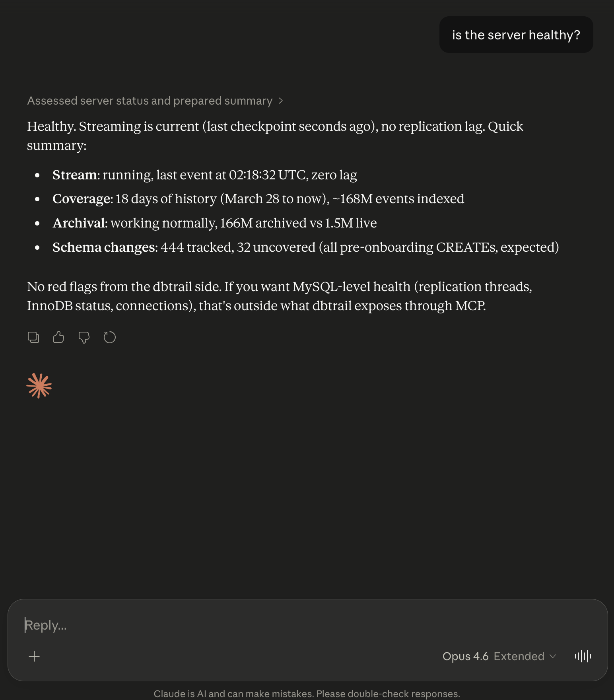Screen dimensions: 614x700
Task: Expand the "Assessed server status" thinking summary
Action: click(x=150, y=101)
